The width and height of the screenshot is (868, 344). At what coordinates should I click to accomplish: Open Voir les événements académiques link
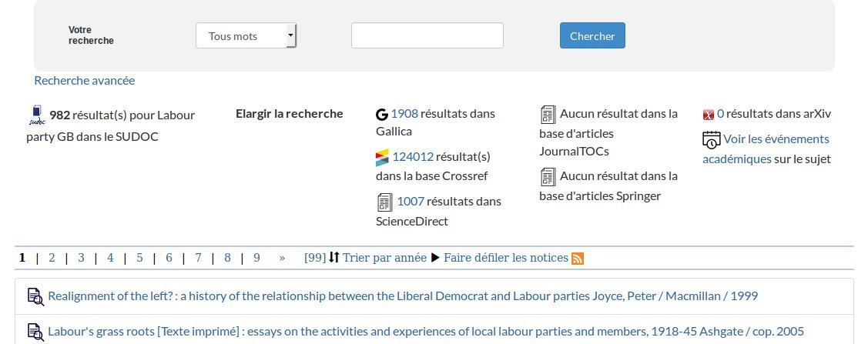766,149
